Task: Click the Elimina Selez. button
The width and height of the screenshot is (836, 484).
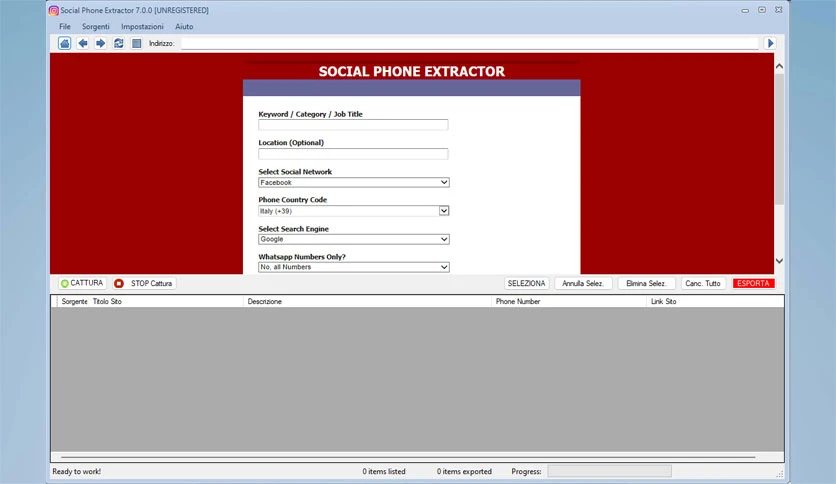Action: (646, 283)
